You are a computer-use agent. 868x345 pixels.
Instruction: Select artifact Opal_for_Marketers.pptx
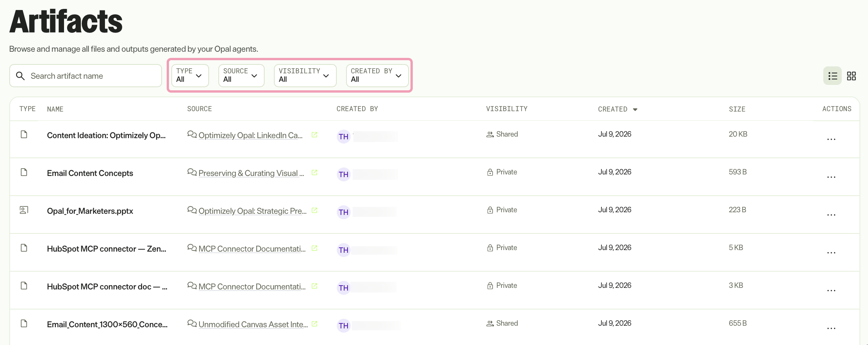click(x=90, y=211)
